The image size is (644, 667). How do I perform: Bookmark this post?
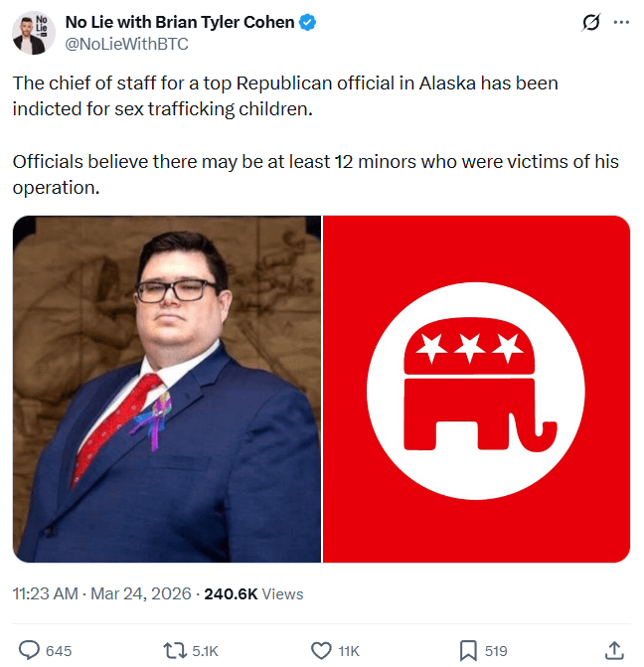468,650
